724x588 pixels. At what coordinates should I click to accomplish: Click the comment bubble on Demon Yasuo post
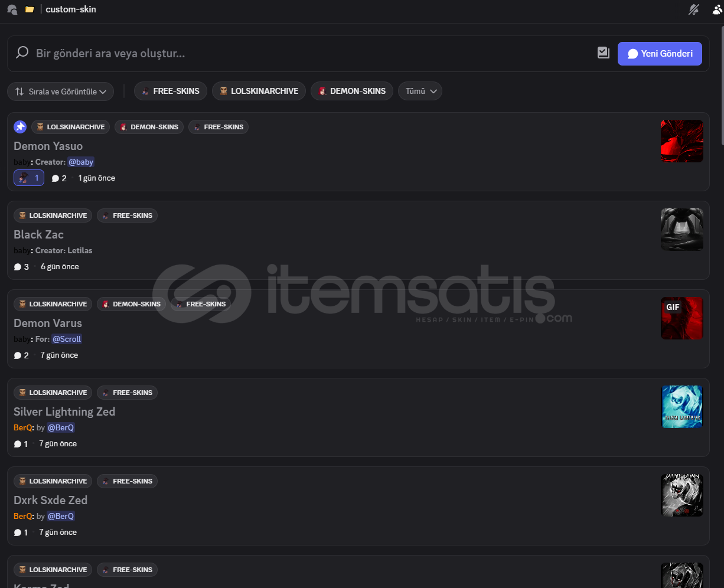(55, 178)
